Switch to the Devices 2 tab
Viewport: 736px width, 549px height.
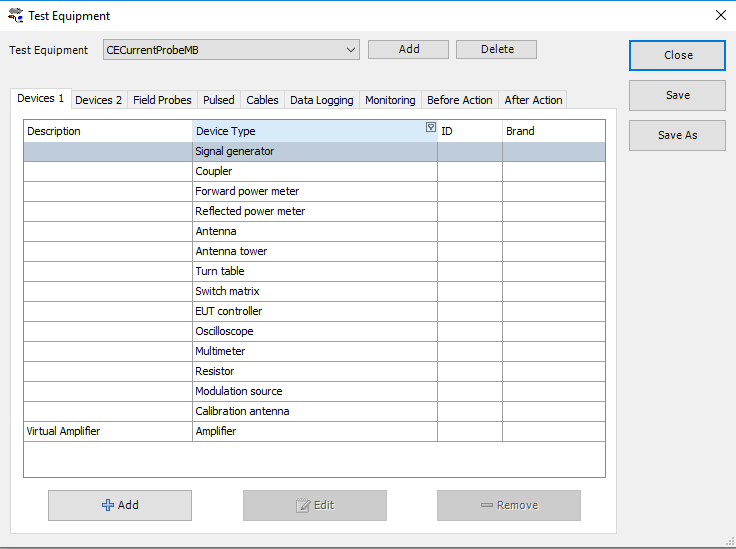pos(99,100)
